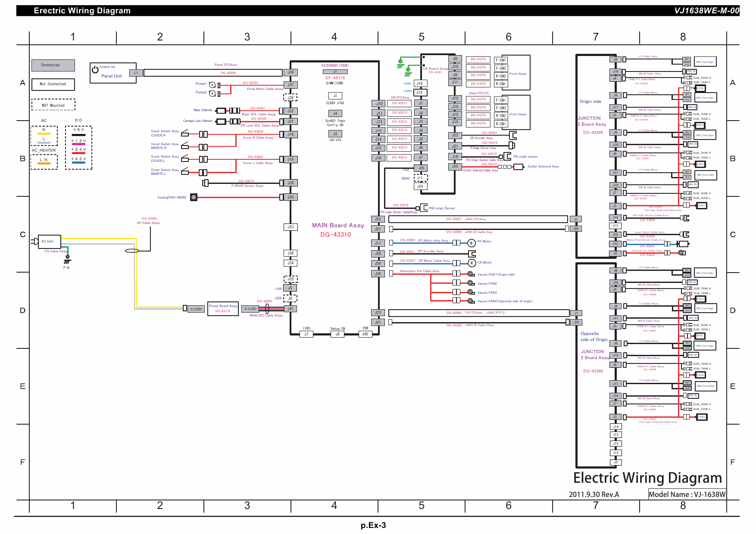This screenshot has width=756, height=534.
Task: Click the CN001 connector box
Action: pos(197,309)
